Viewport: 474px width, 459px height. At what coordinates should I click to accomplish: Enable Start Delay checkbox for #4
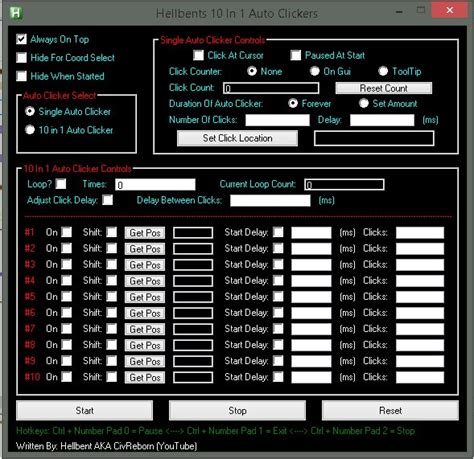[x=278, y=280]
